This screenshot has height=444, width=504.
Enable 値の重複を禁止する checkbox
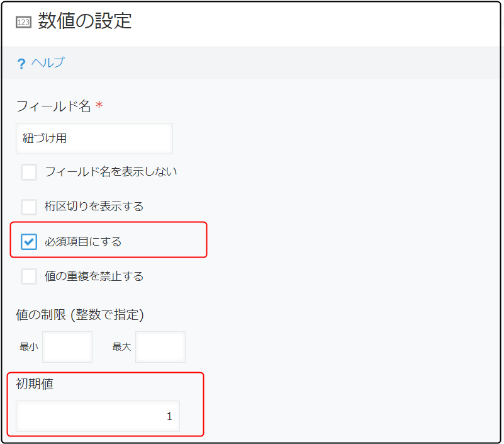29,276
